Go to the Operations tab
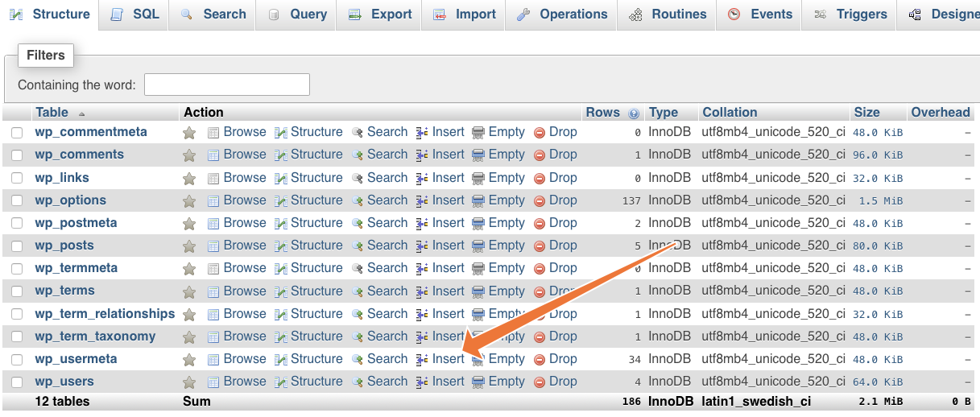980x417 pixels. click(x=563, y=14)
